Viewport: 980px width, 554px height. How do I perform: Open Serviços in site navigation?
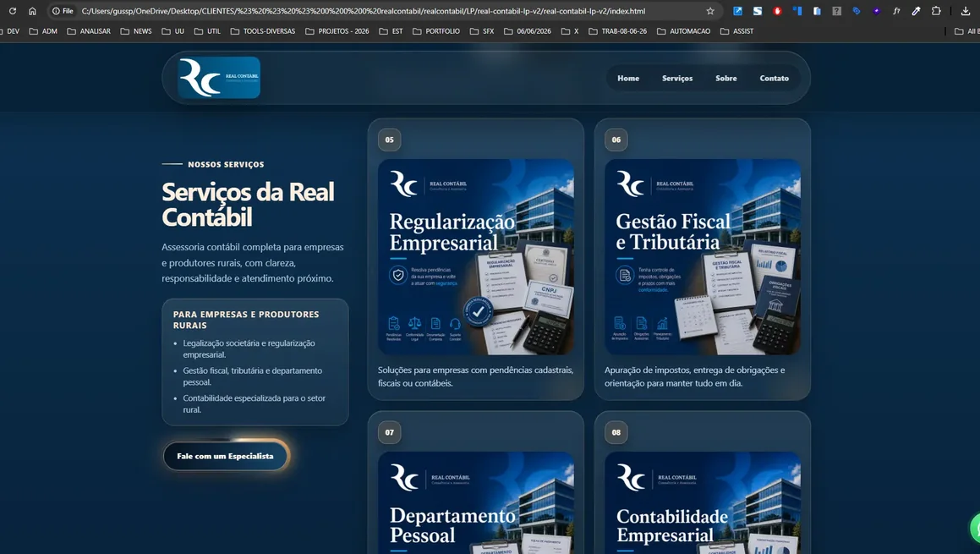(x=677, y=78)
